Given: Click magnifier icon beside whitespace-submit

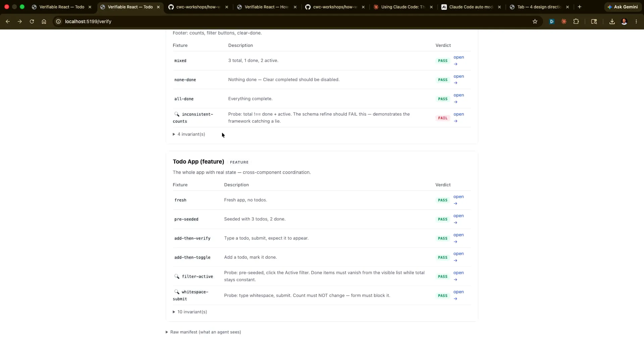Looking at the screenshot, I should point(177,292).
